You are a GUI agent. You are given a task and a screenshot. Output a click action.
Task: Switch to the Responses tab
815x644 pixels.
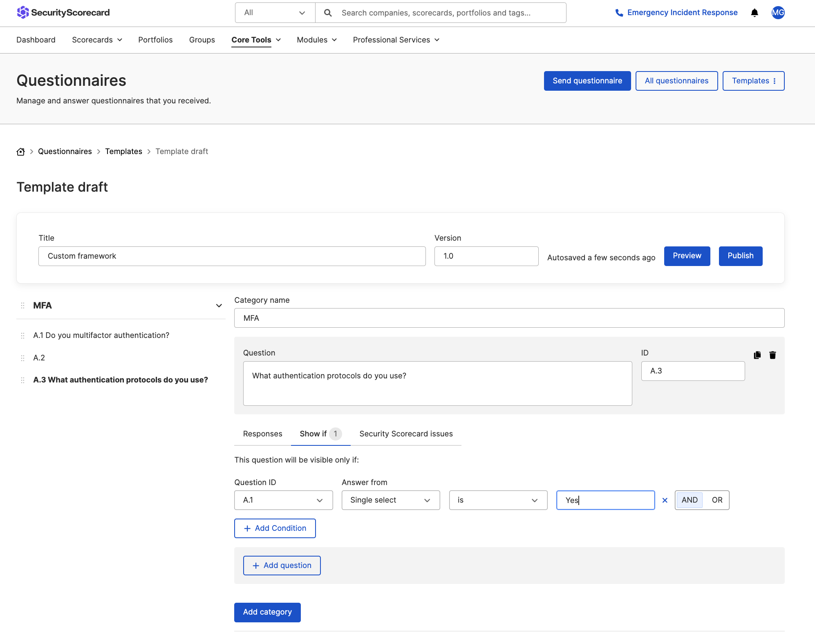click(262, 434)
